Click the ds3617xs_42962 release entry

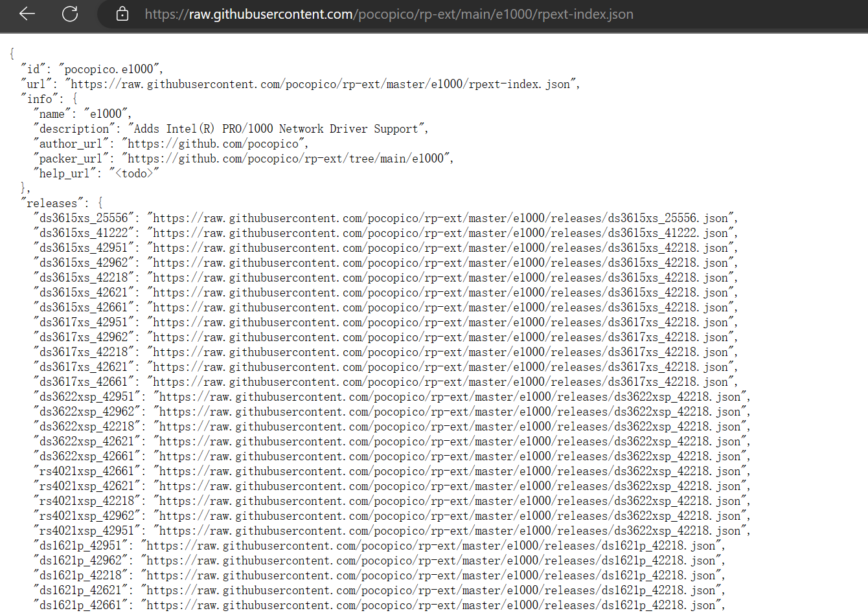pos(385,337)
